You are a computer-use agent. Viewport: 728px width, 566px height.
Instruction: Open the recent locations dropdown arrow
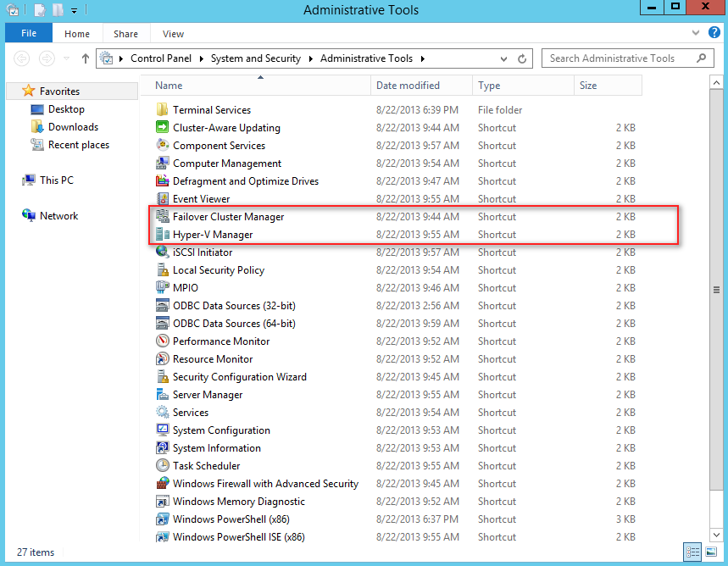click(66, 58)
